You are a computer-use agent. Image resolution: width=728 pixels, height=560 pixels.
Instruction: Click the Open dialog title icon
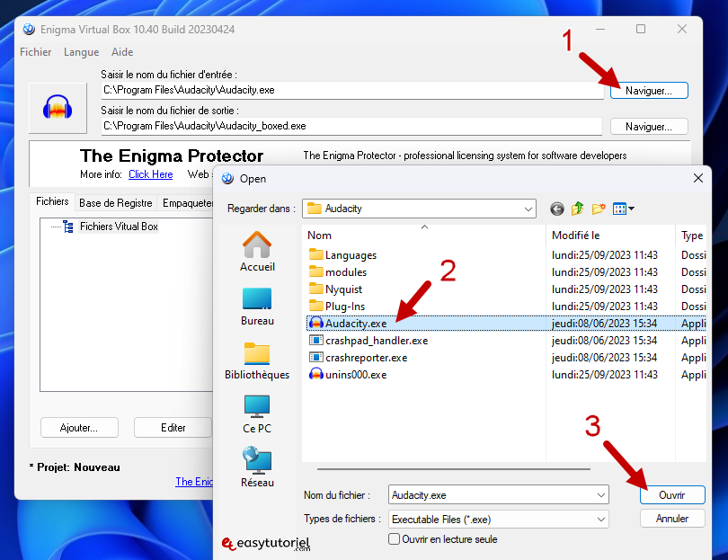pos(227,178)
